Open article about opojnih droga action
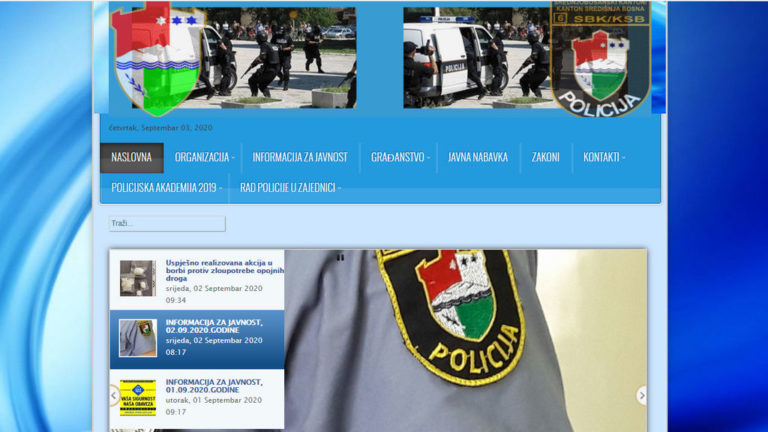This screenshot has width=768, height=432. coord(224,270)
